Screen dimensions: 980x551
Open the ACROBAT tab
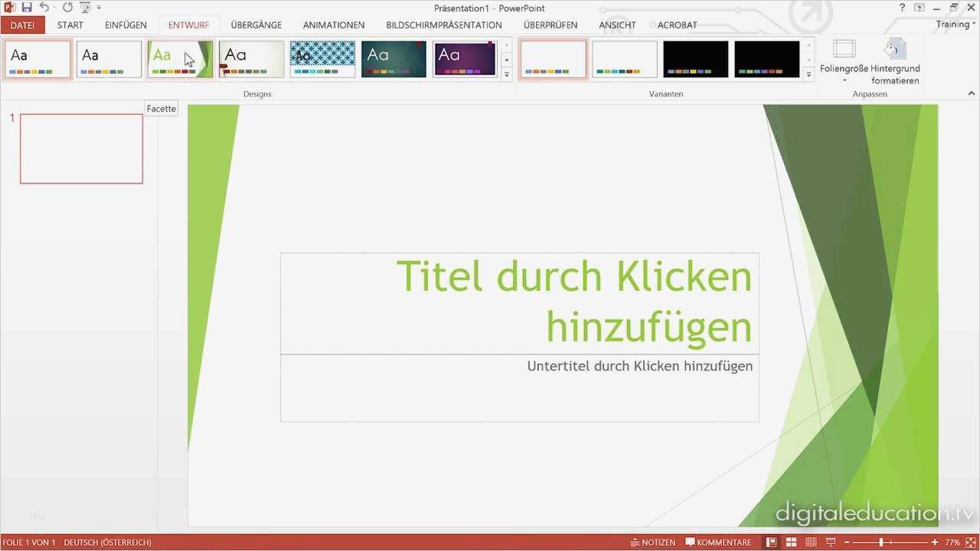click(677, 25)
